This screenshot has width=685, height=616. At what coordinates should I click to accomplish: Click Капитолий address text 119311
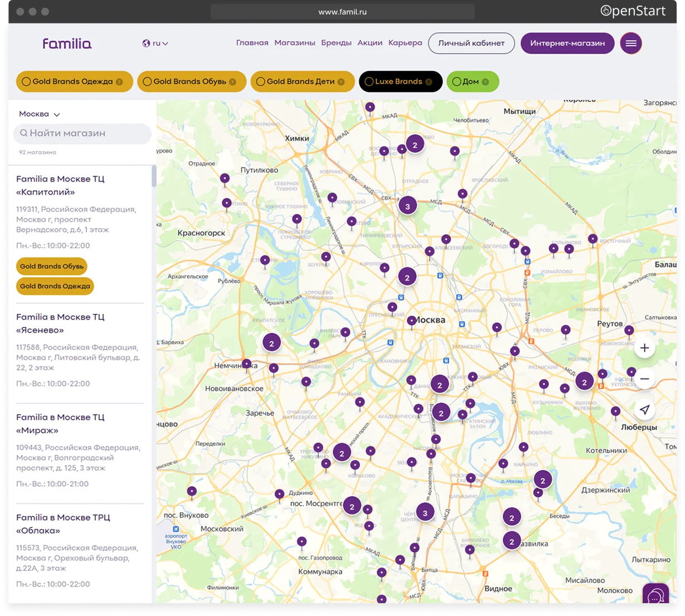click(76, 219)
